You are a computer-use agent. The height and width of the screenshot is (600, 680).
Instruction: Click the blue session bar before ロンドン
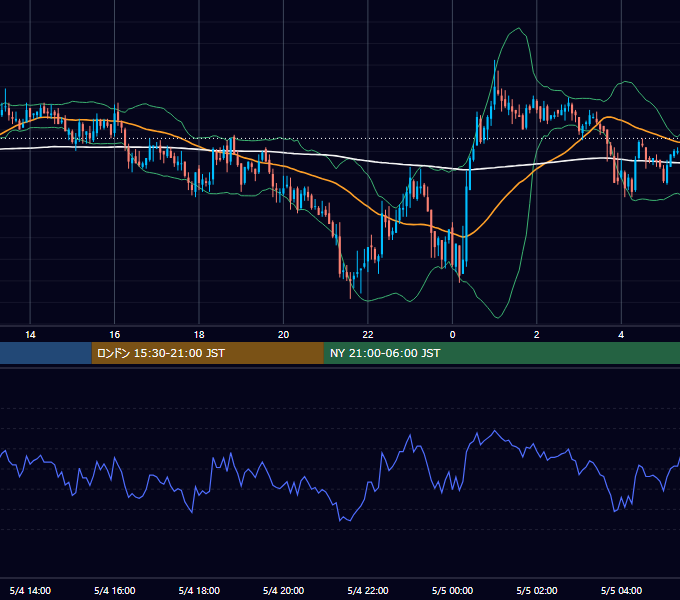(46, 353)
